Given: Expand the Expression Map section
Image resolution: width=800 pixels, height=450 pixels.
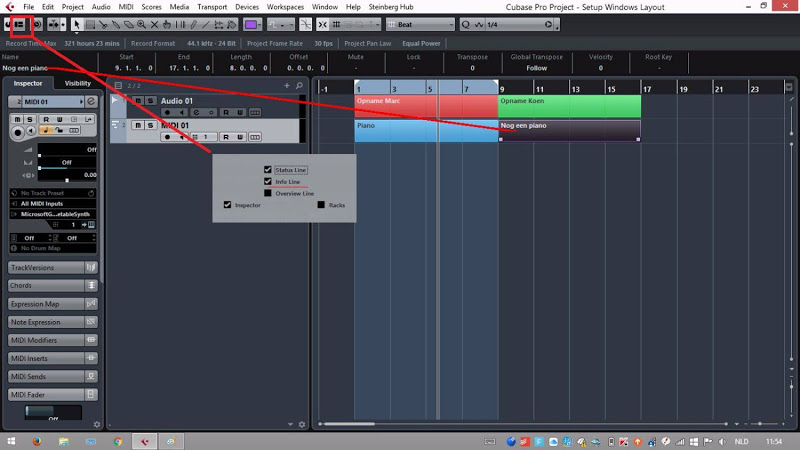Looking at the screenshot, I should tap(53, 304).
